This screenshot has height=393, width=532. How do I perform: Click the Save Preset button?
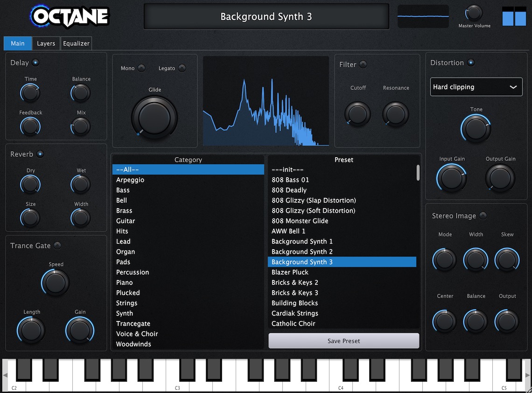[343, 341]
